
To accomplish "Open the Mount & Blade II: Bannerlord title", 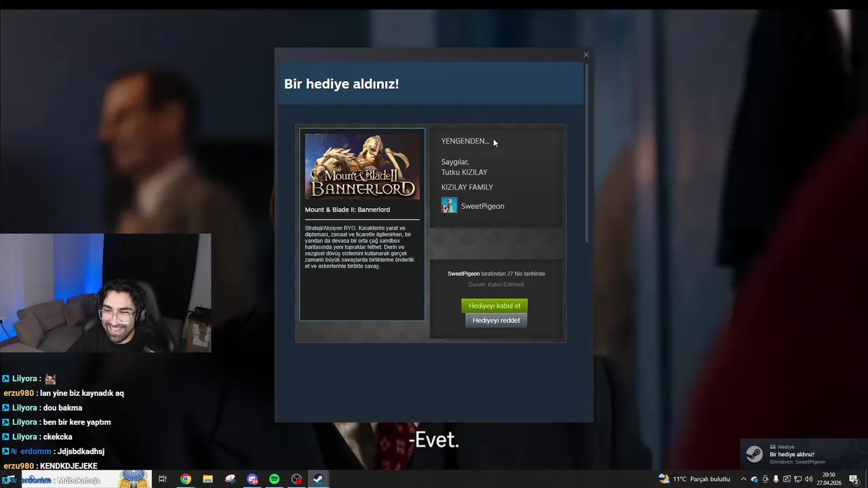I will pyautogui.click(x=347, y=209).
